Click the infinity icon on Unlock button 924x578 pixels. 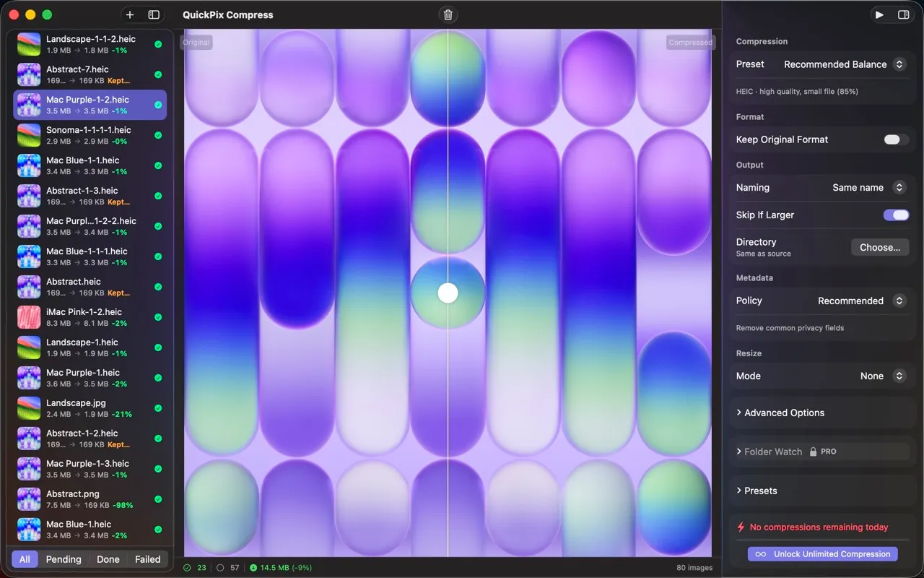click(761, 554)
